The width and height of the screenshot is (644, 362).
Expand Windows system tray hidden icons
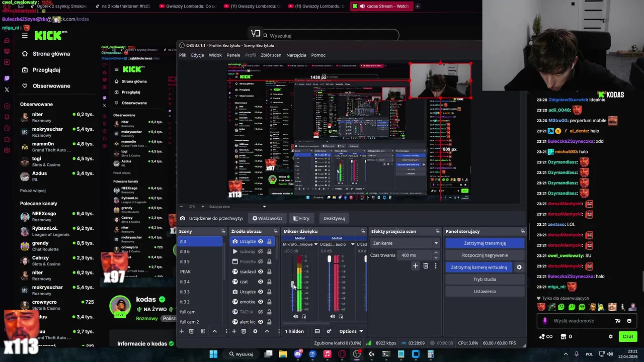click(566, 354)
